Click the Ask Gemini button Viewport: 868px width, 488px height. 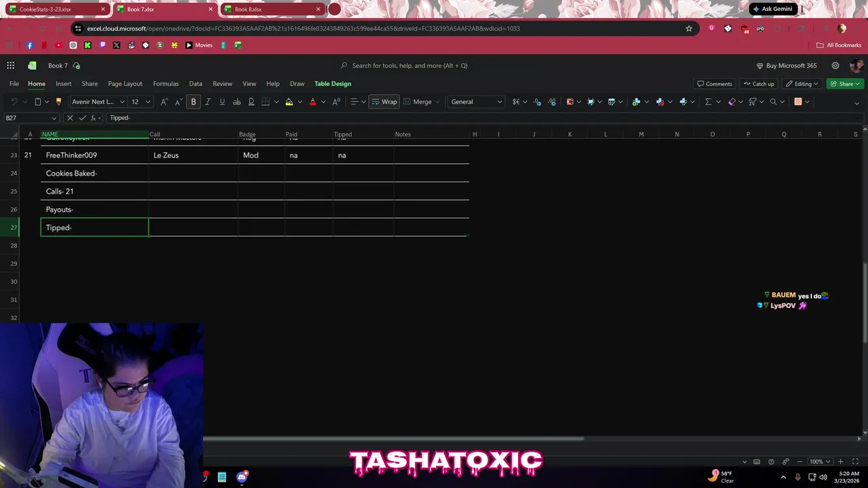coord(772,9)
